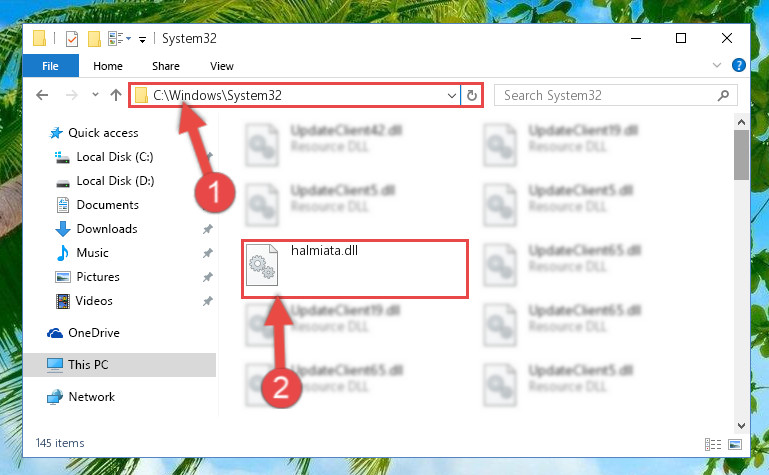Open Customize Quick Access Toolbar dropdown
The image size is (769, 475).
(x=142, y=39)
